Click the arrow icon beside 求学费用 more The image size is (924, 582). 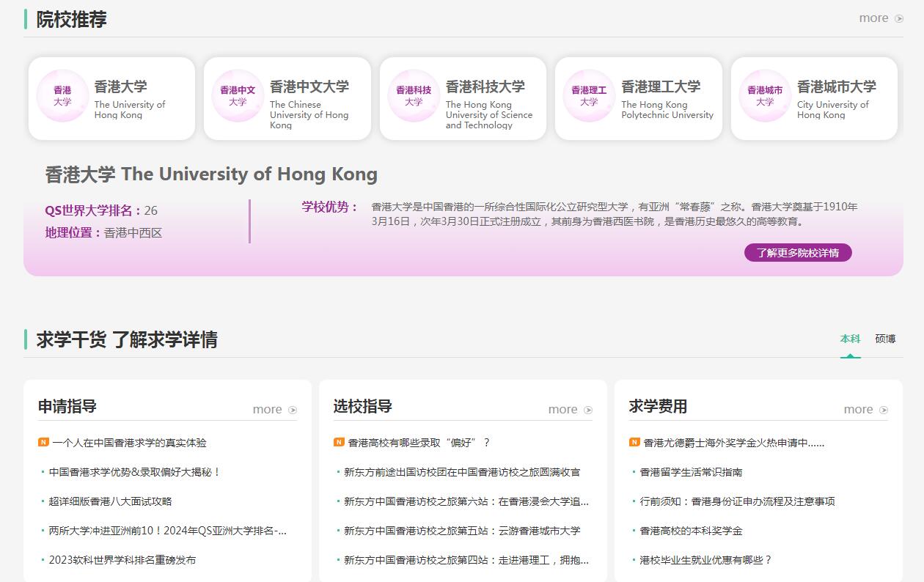click(884, 410)
